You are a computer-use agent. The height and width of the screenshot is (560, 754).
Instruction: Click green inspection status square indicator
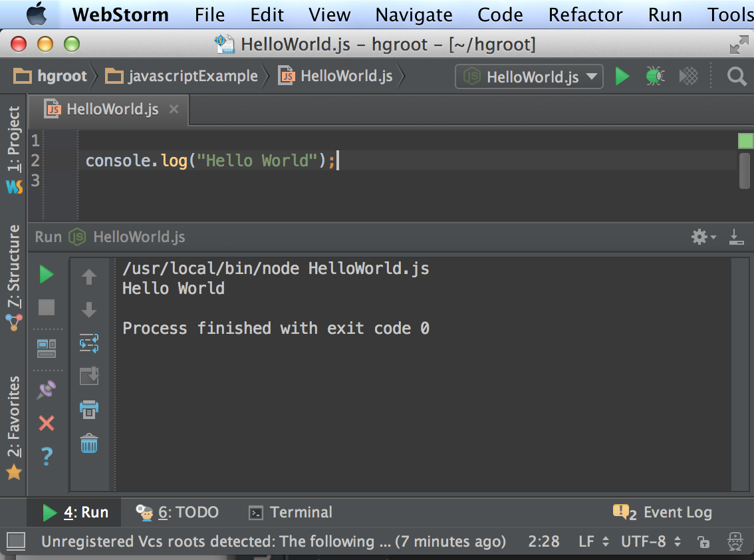pyautogui.click(x=745, y=141)
